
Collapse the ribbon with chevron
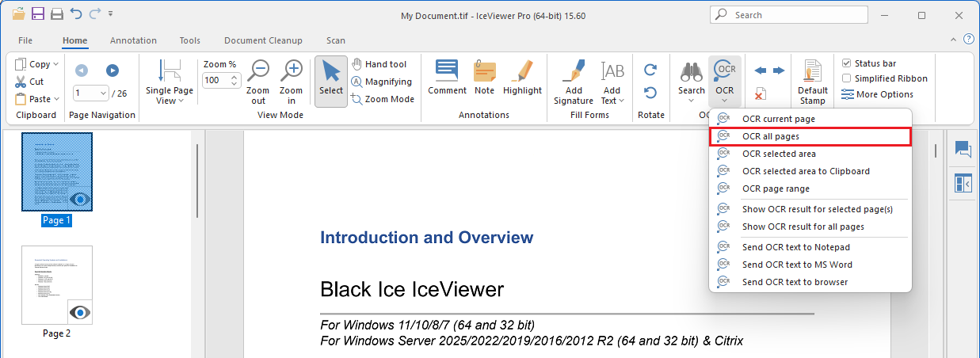tap(952, 39)
